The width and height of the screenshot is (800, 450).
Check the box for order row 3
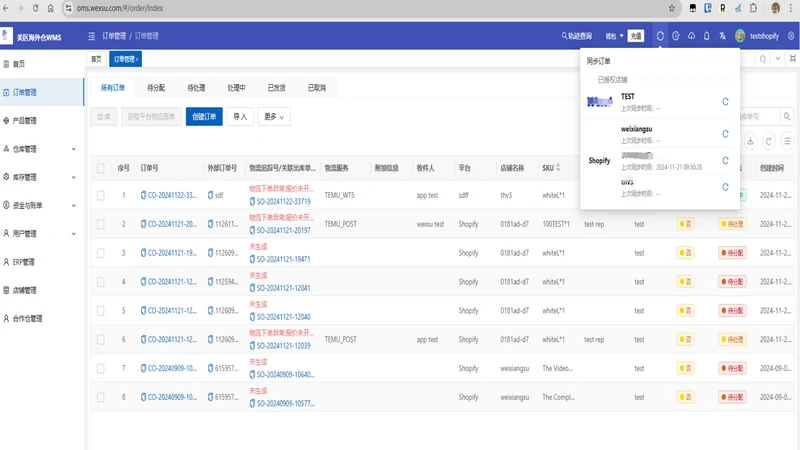101,253
